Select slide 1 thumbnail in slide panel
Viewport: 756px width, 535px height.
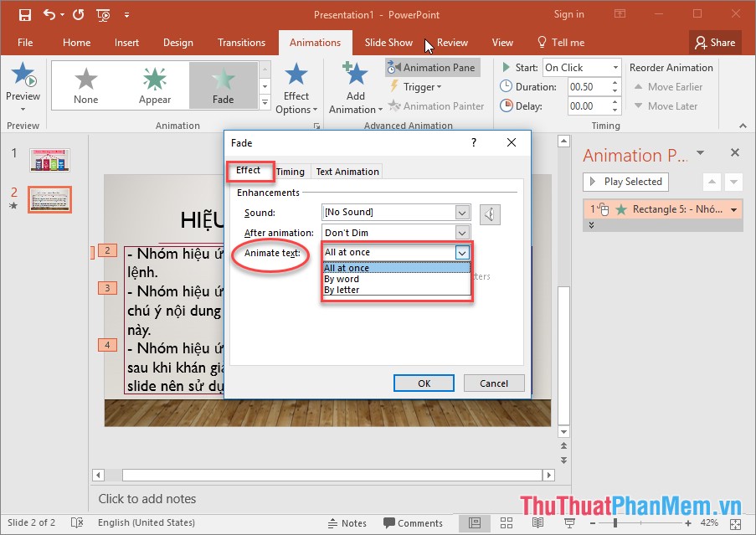pyautogui.click(x=49, y=159)
